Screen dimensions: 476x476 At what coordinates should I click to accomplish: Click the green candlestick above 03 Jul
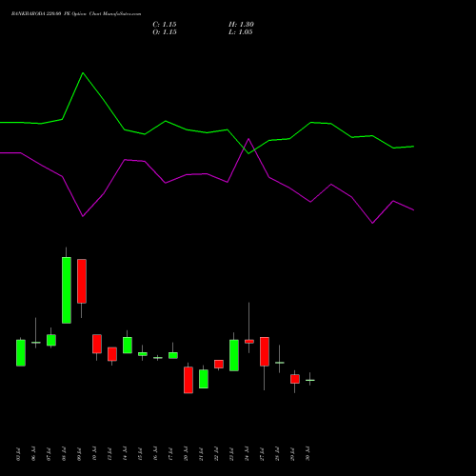tap(21, 353)
